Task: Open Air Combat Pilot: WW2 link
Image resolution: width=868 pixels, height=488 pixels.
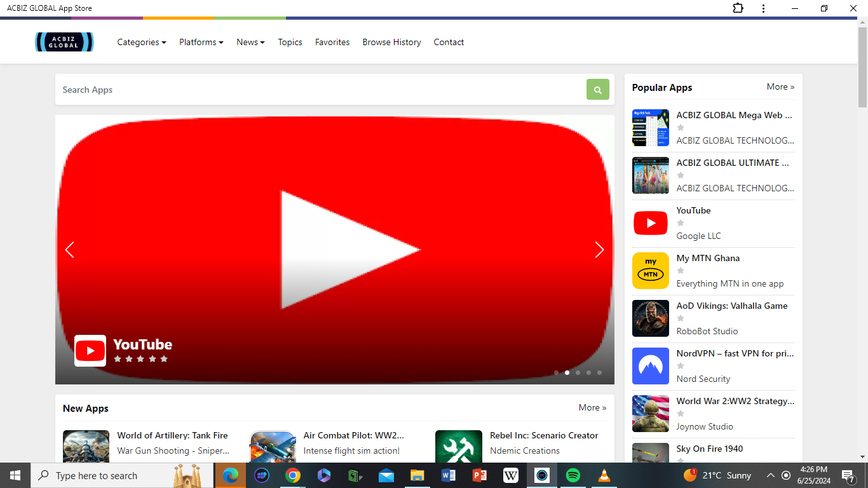Action: click(354, 435)
